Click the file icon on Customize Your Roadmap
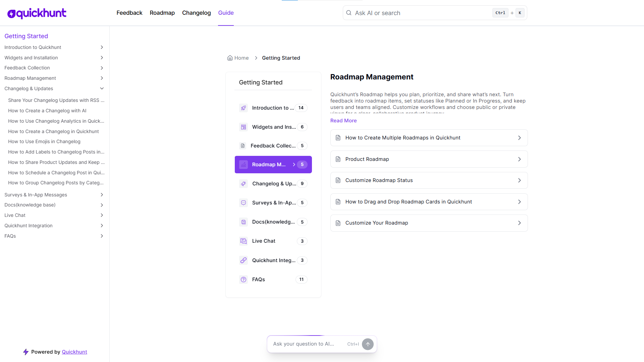 pyautogui.click(x=338, y=223)
